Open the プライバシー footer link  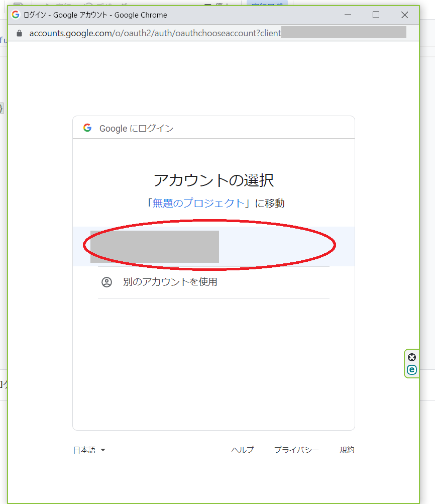click(296, 450)
